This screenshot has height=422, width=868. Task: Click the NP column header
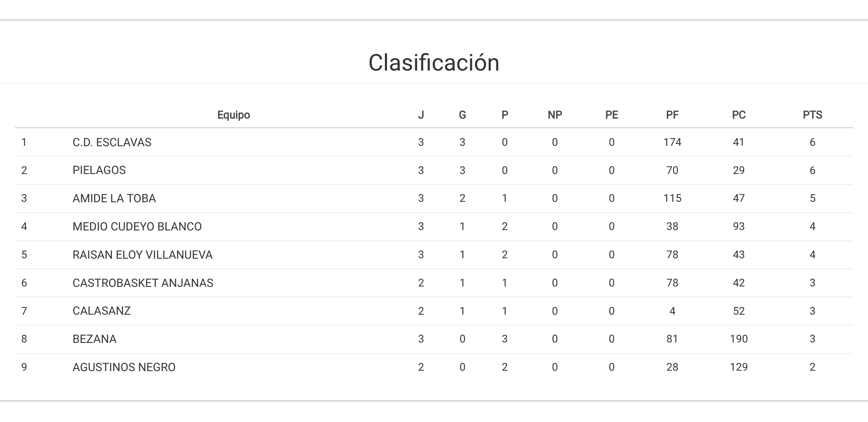coord(554,115)
